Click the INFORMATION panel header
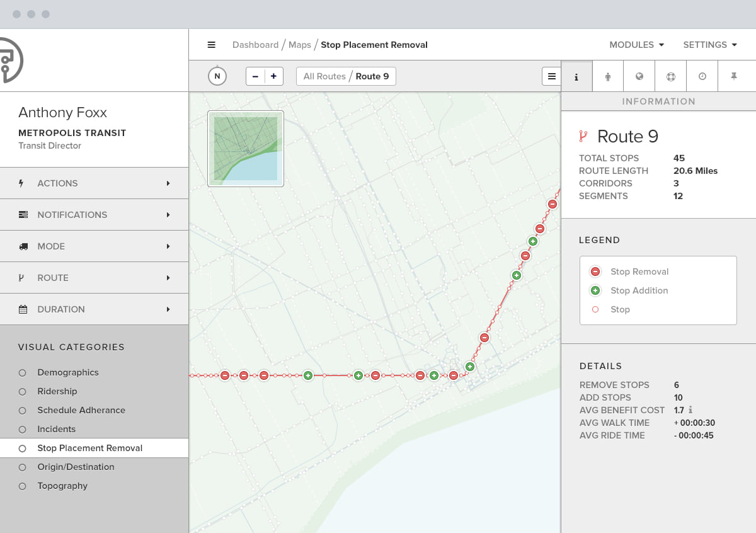Viewport: 756px width, 533px height. [658, 101]
